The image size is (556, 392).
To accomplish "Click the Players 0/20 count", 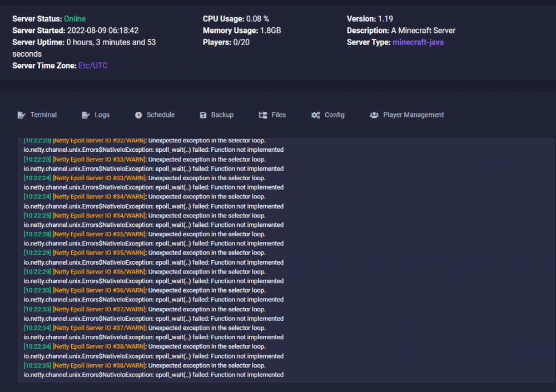I will click(241, 42).
